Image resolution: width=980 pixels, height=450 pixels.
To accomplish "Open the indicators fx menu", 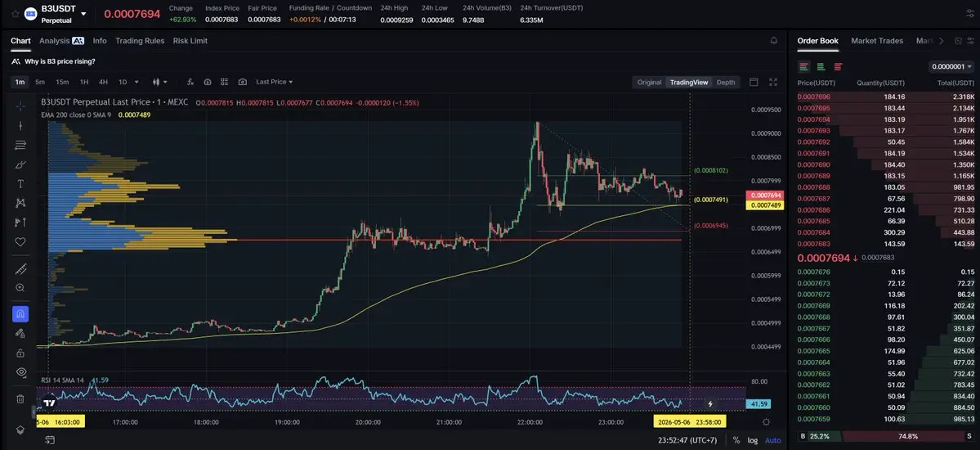I will pyautogui.click(x=190, y=82).
